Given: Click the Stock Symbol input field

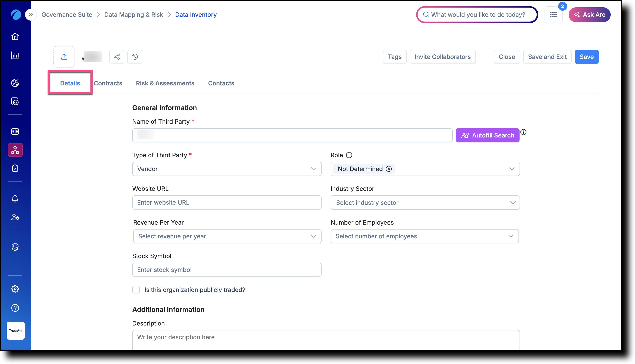Looking at the screenshot, I should pos(227,270).
